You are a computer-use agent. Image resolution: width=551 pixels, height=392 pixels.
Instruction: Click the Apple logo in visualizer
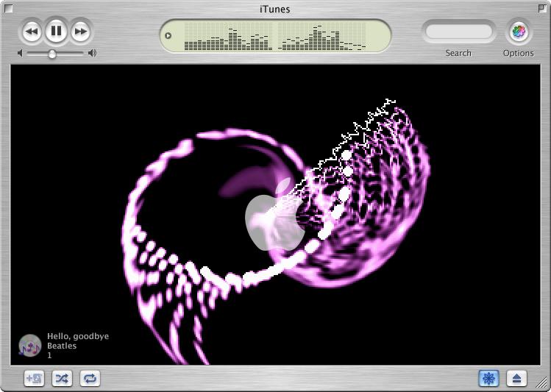[275, 214]
